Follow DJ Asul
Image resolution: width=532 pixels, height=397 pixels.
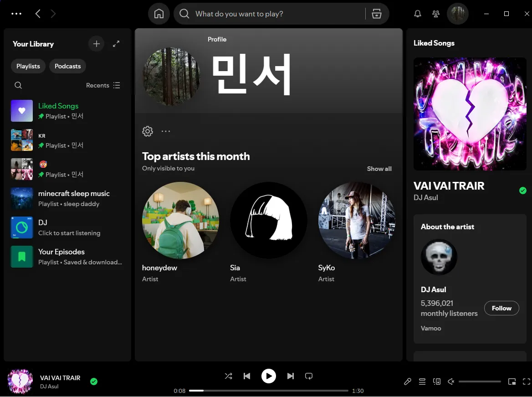(501, 308)
